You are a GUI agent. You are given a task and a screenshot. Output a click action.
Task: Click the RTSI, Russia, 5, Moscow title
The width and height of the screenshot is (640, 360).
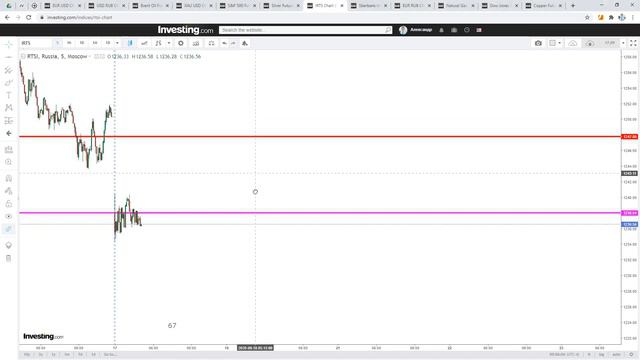57,56
